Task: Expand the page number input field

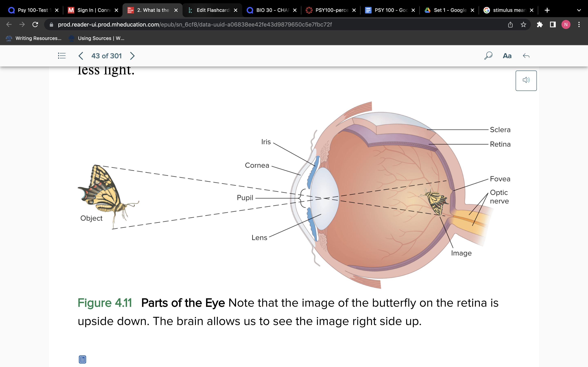Action: point(106,55)
